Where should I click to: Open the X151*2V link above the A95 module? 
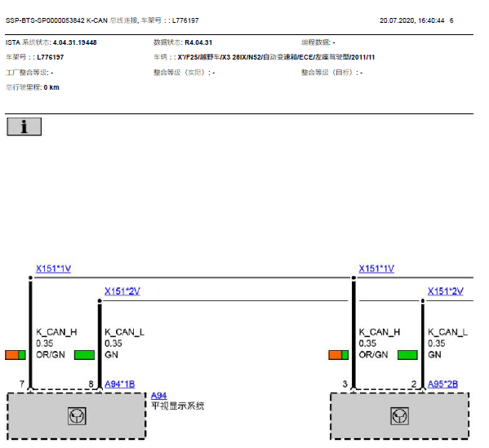446,291
